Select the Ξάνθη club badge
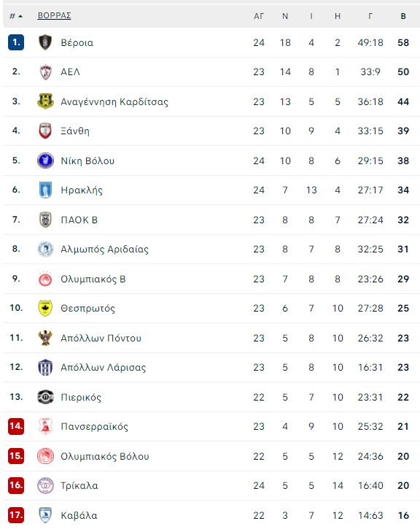The height and width of the screenshot is (529, 420). [45, 131]
